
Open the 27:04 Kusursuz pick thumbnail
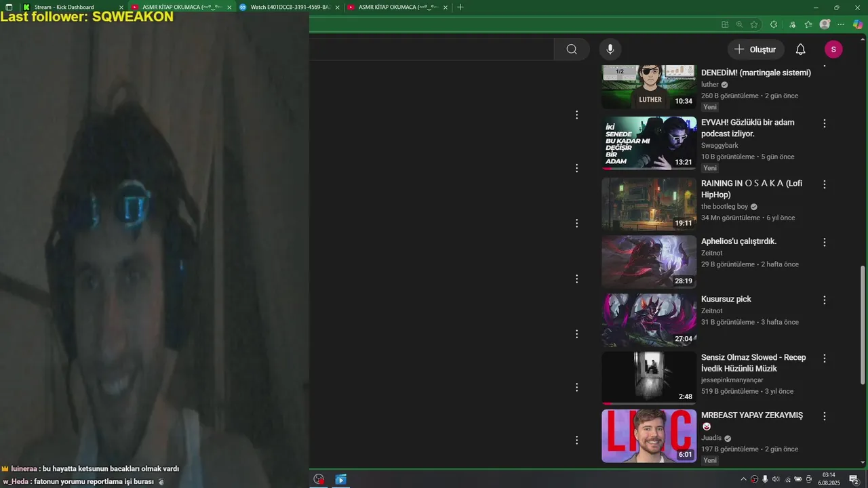(x=649, y=320)
